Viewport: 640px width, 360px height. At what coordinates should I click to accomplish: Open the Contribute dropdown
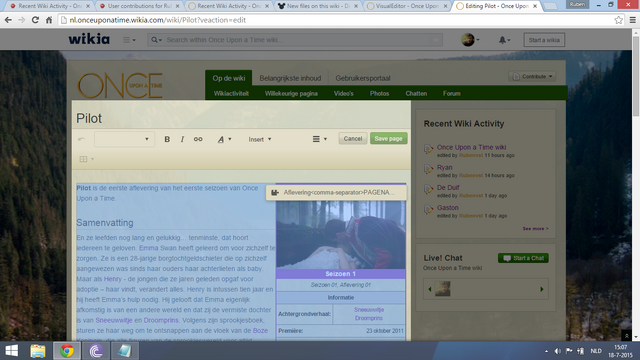pyautogui.click(x=532, y=76)
